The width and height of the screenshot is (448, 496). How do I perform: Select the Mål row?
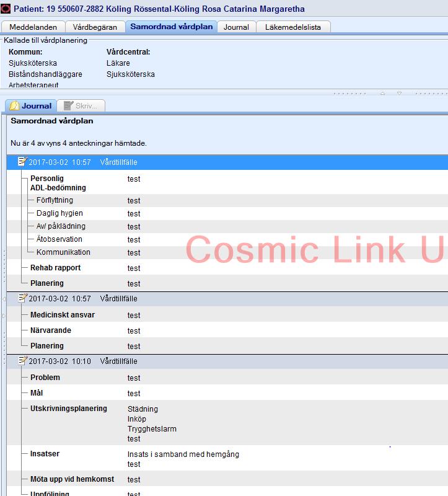tap(227, 393)
